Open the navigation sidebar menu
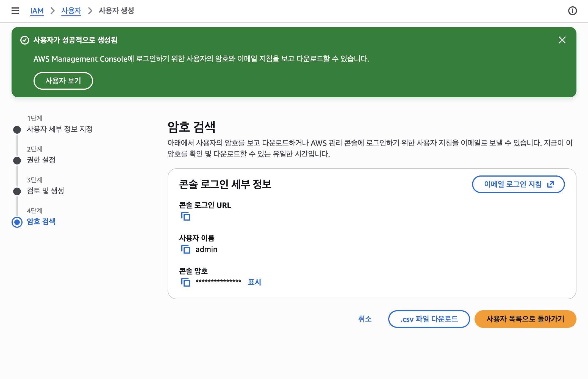The width and height of the screenshot is (588, 379). 15,10
